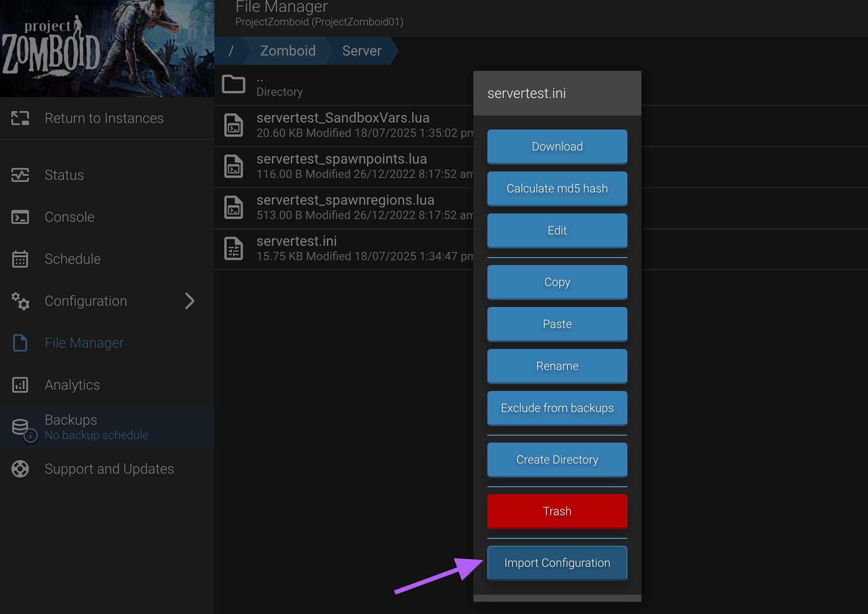The height and width of the screenshot is (614, 868).
Task: Click the Import Configuration button
Action: pos(557,562)
